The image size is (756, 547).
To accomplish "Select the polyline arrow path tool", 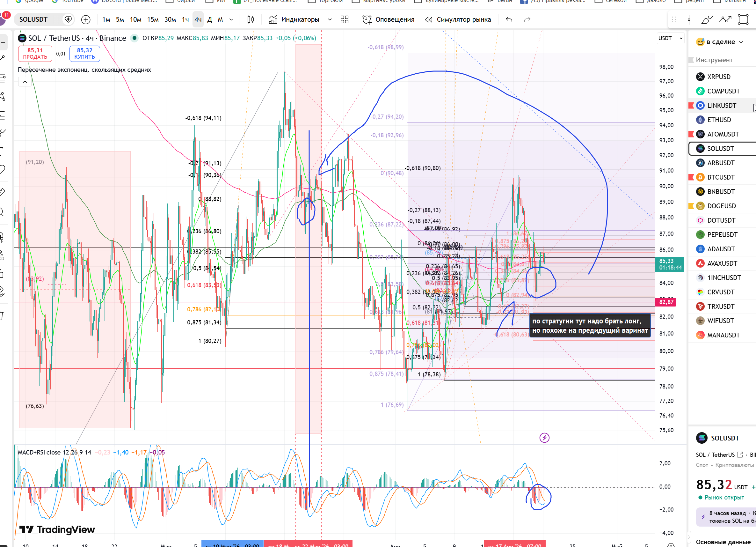I will pyautogui.click(x=725, y=20).
